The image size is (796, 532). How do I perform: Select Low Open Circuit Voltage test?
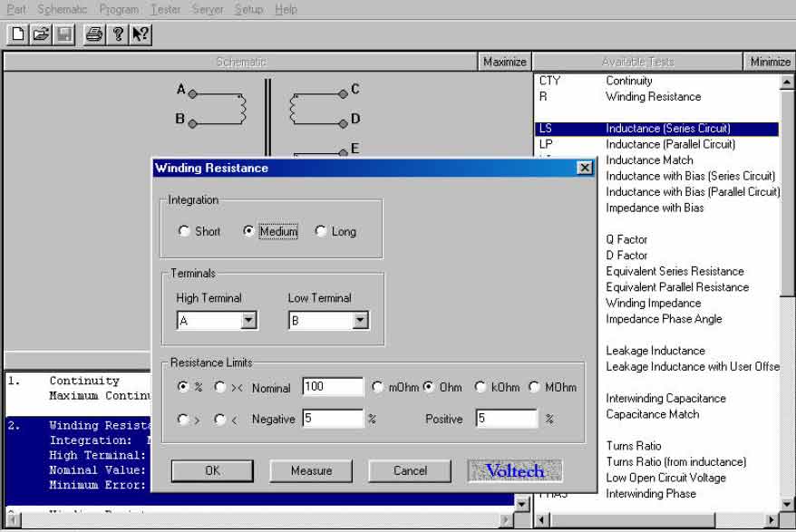665,478
